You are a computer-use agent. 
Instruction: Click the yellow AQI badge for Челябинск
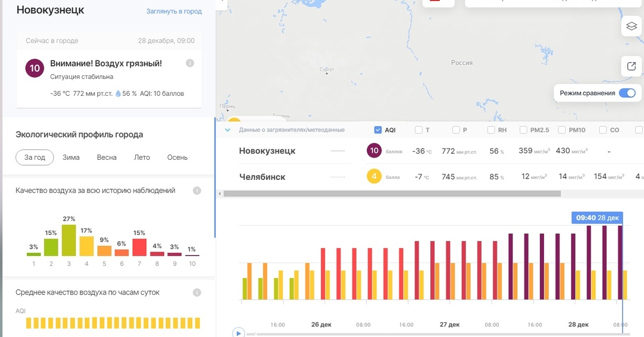click(x=374, y=177)
